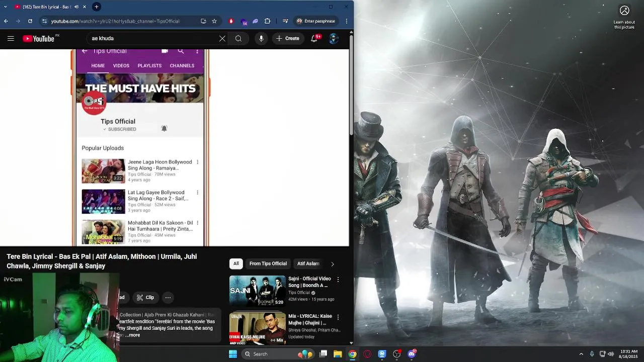Close the Tere Bin Lyrical tab
Image resolution: width=644 pixels, height=362 pixels.
coord(85,7)
